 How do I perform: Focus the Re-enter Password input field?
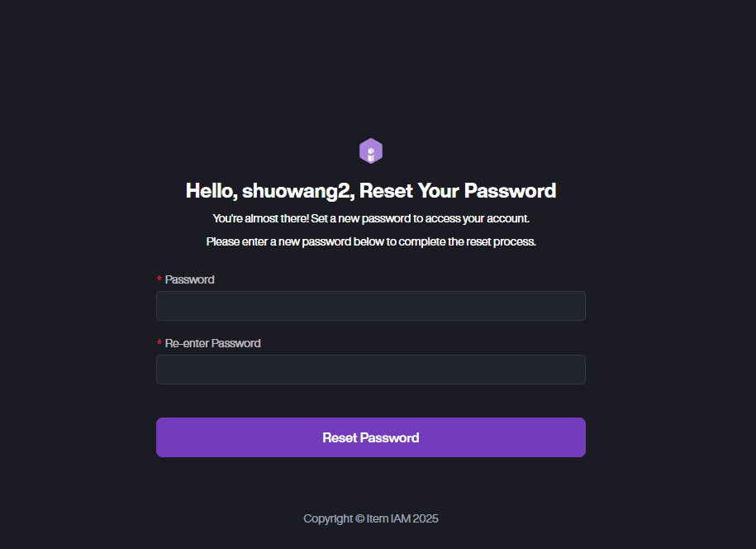[x=370, y=370]
